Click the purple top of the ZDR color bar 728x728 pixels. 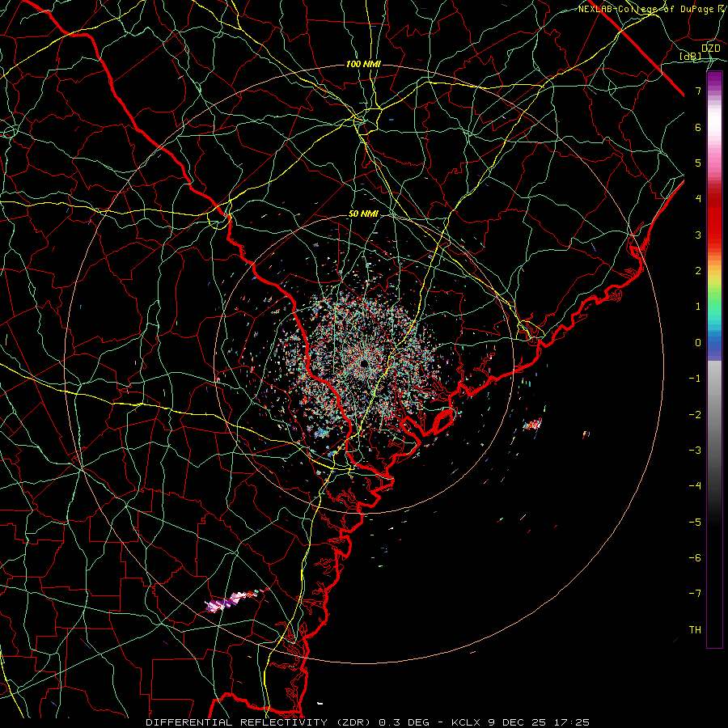714,80
